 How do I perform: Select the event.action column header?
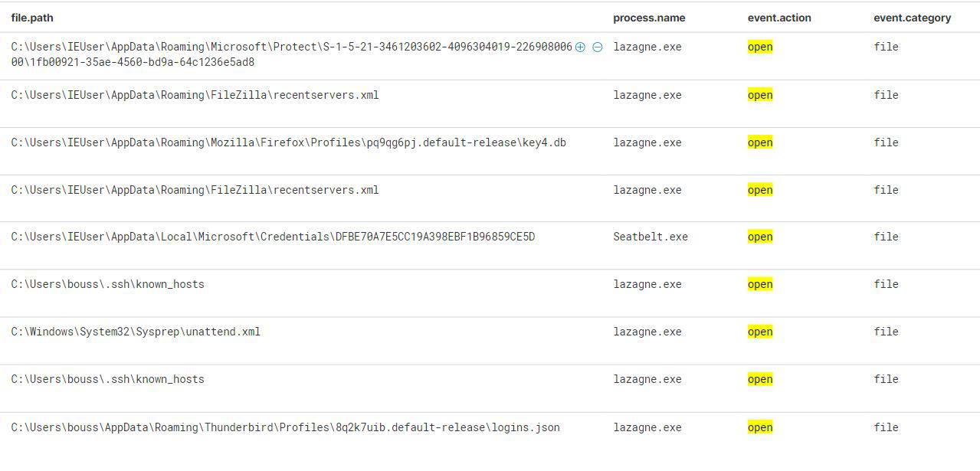(x=779, y=18)
